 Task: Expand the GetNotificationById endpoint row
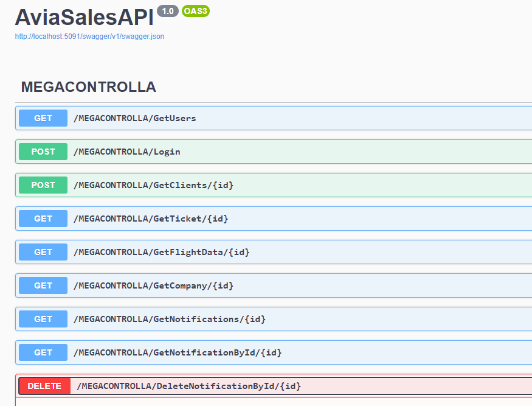pos(274,352)
